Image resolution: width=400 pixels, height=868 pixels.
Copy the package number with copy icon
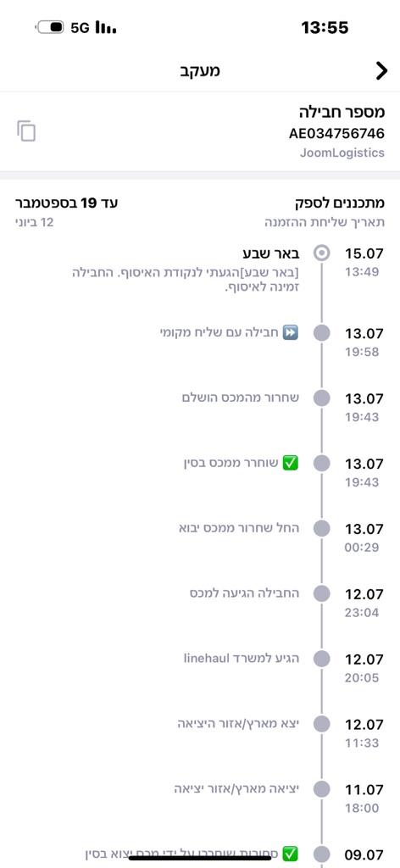26,131
